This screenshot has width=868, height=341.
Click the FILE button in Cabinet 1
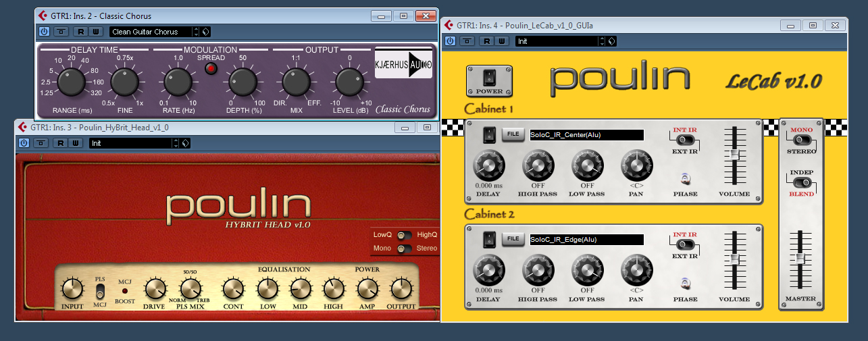coord(513,134)
